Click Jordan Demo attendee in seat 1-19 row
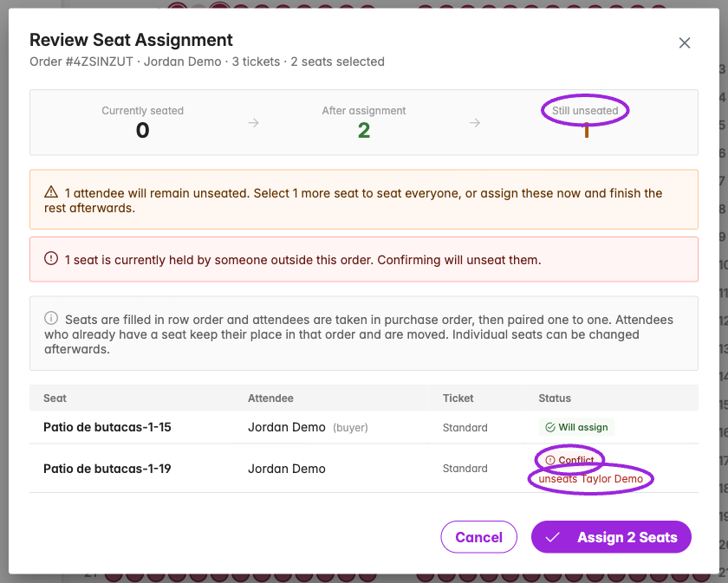The image size is (728, 583). coord(287,469)
